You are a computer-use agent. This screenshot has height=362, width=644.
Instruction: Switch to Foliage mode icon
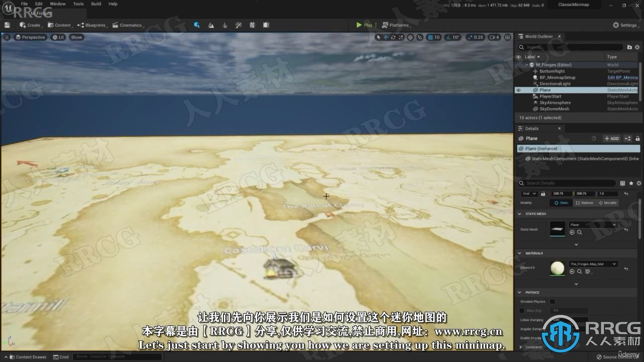(x=225, y=25)
